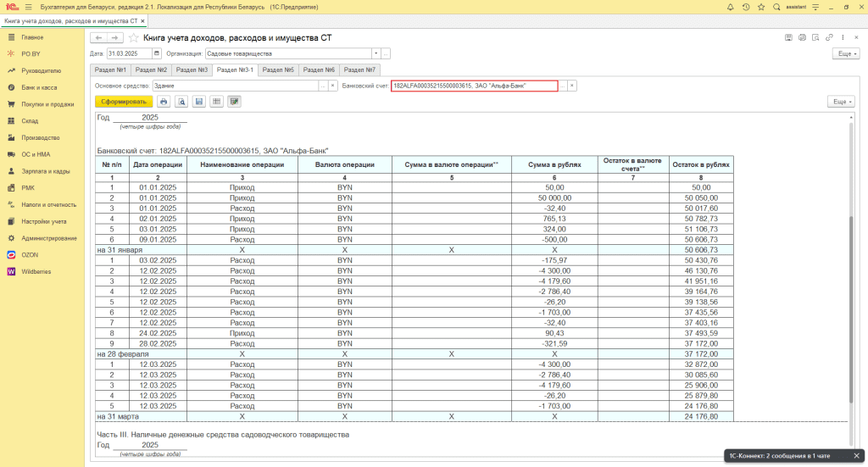
Task: Open the Налоги и отчетность section
Action: (x=48, y=205)
